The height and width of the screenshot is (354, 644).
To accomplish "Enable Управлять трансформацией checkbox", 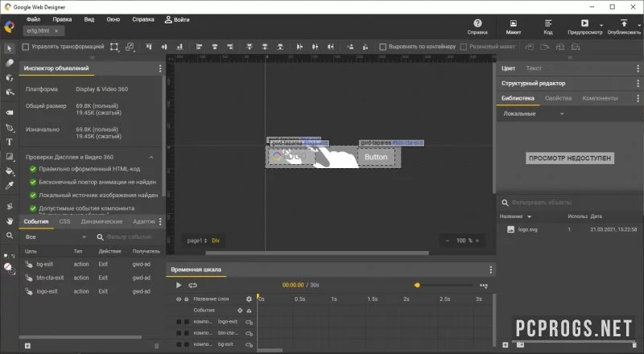I will click(x=26, y=47).
